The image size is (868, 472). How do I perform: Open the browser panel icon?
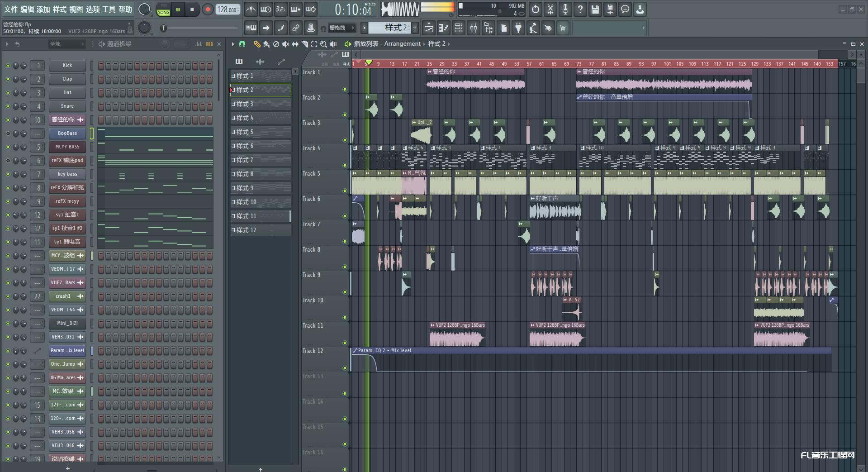[489, 28]
